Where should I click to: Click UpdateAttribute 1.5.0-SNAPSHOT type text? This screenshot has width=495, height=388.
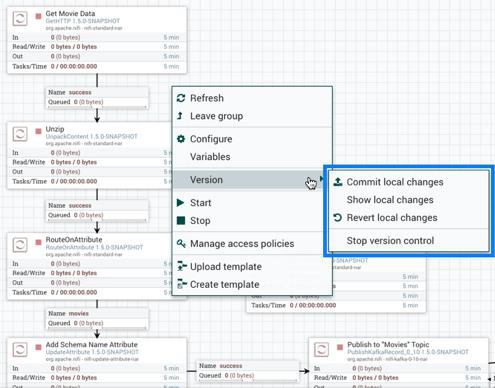point(92,352)
